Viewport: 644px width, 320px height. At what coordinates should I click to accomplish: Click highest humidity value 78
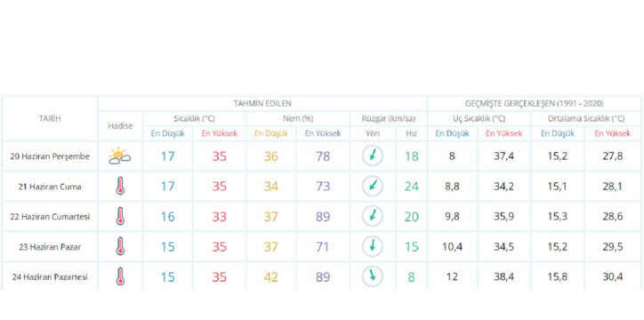point(323,156)
